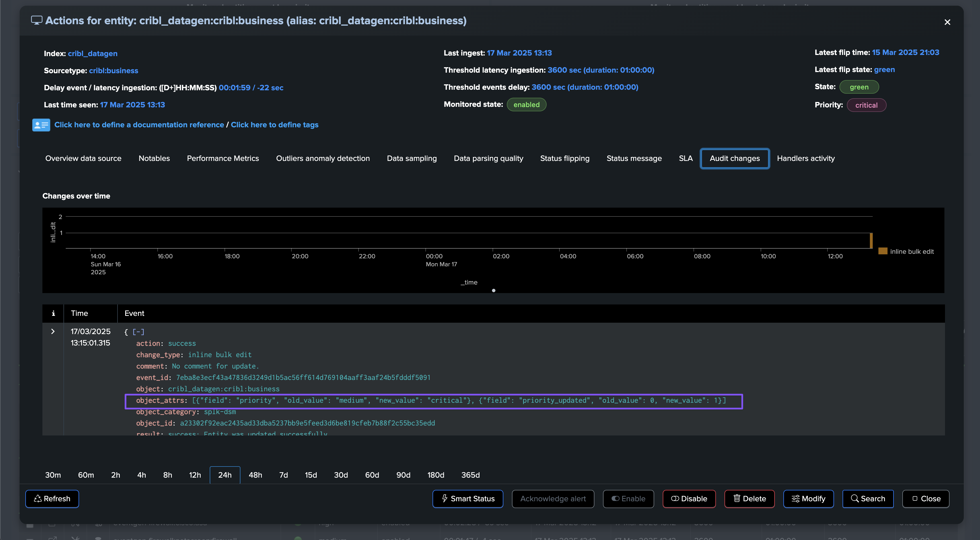
Task: Click the Disable toggle button
Action: (x=689, y=499)
